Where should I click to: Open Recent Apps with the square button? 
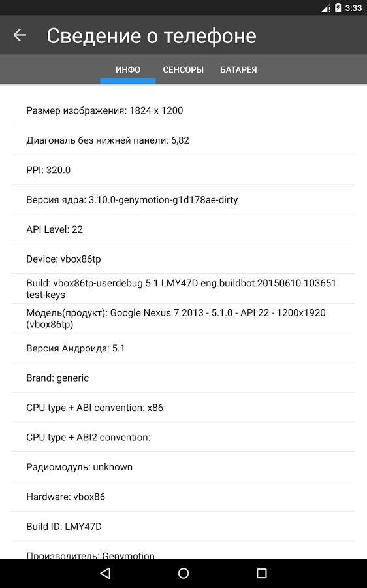click(262, 573)
